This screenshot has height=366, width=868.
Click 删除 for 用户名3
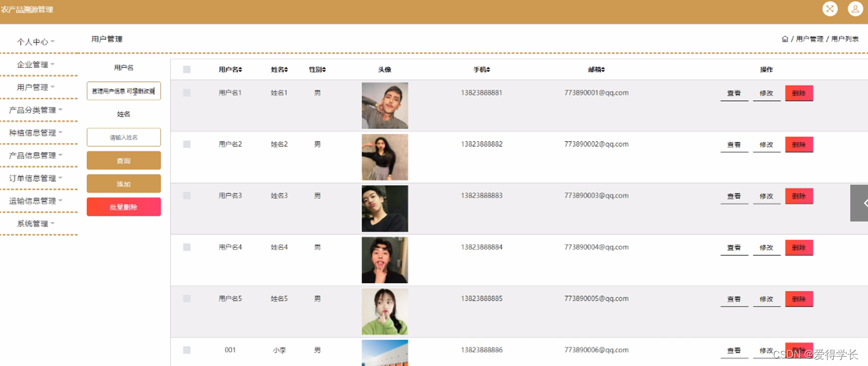[x=799, y=196]
